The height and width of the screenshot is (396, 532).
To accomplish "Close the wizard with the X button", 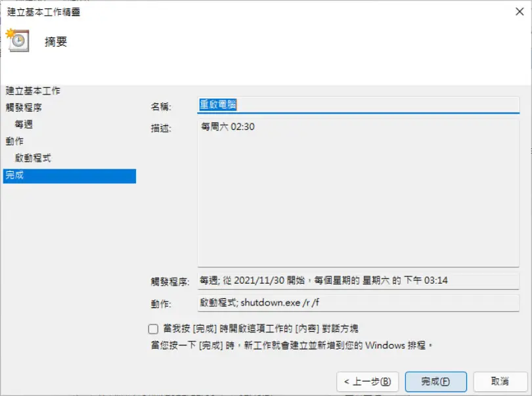I will [519, 12].
